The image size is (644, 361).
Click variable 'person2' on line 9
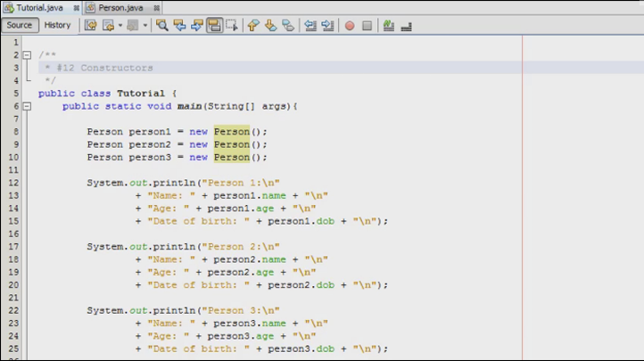click(150, 144)
